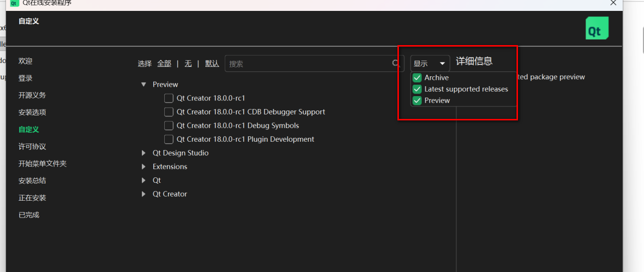Go to the 安装选项 step in sidebar
This screenshot has width=644, height=272.
pyautogui.click(x=32, y=112)
